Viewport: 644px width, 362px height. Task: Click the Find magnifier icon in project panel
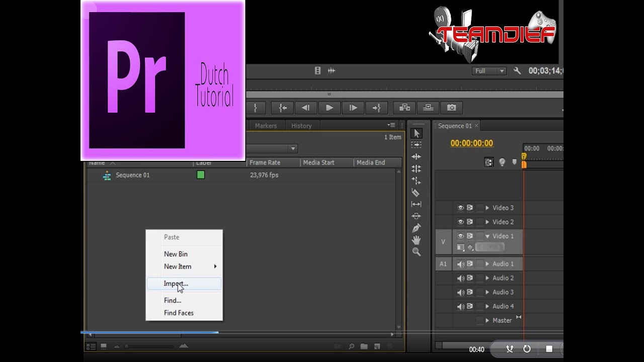point(351,346)
